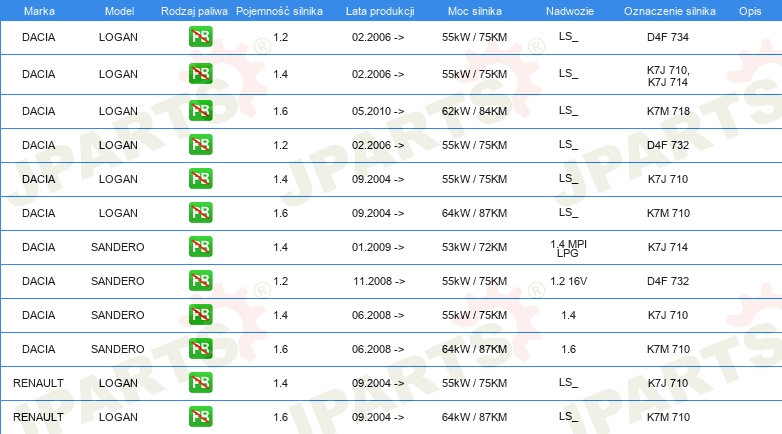Screen dimensions: 782x434
Task: Click the Marka column header
Action: [39, 11]
